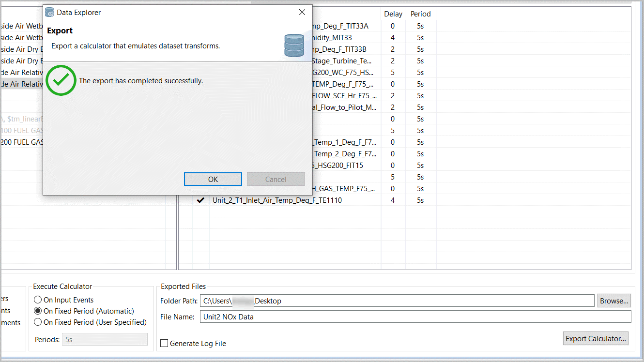Click the green success checkmark icon

click(61, 80)
